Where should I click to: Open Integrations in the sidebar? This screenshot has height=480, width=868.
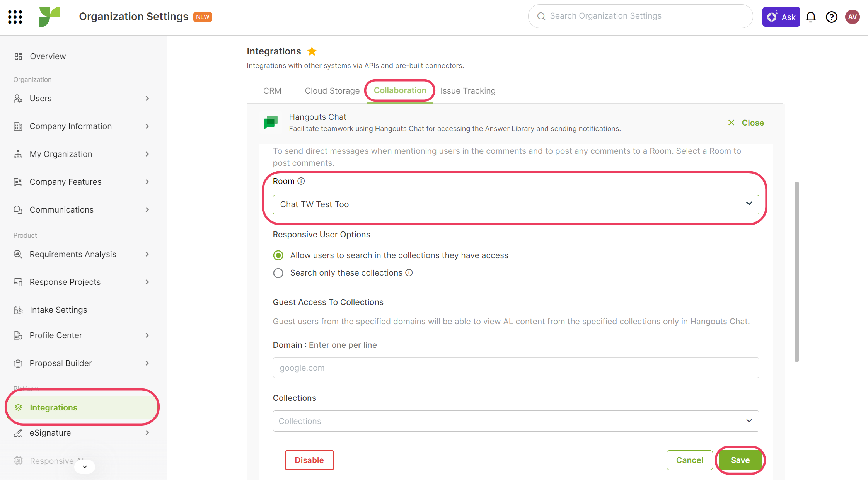82,407
